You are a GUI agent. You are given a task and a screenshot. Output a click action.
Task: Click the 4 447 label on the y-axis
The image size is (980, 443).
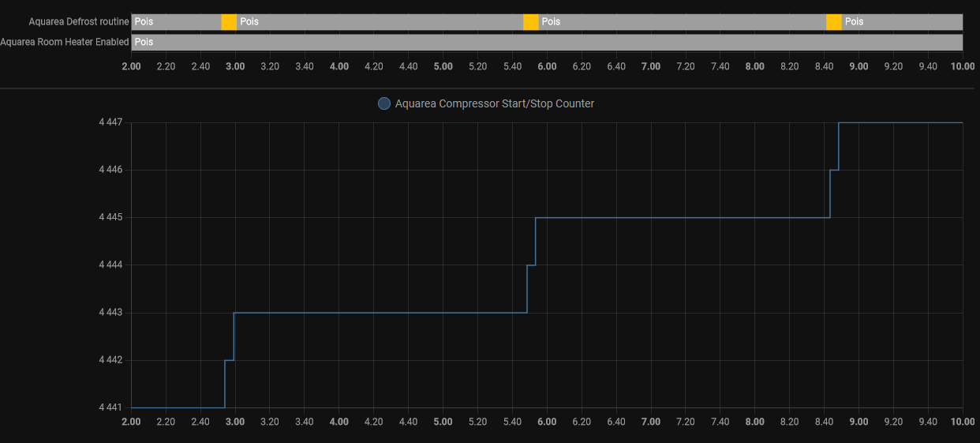click(x=110, y=122)
